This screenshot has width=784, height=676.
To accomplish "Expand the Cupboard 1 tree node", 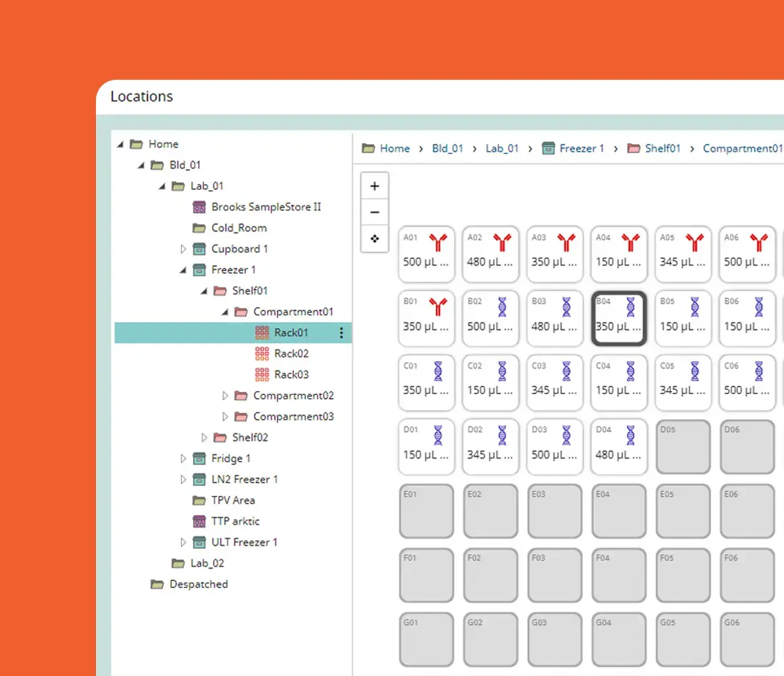I will (183, 249).
